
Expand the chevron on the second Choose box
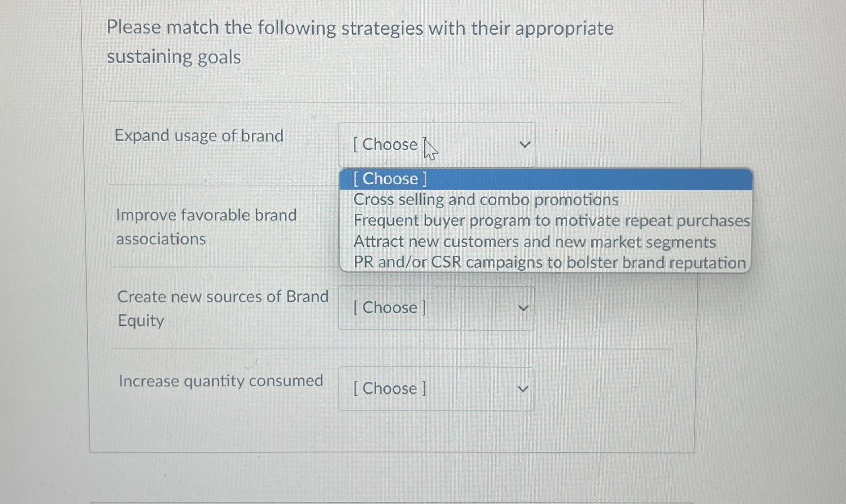(x=524, y=308)
